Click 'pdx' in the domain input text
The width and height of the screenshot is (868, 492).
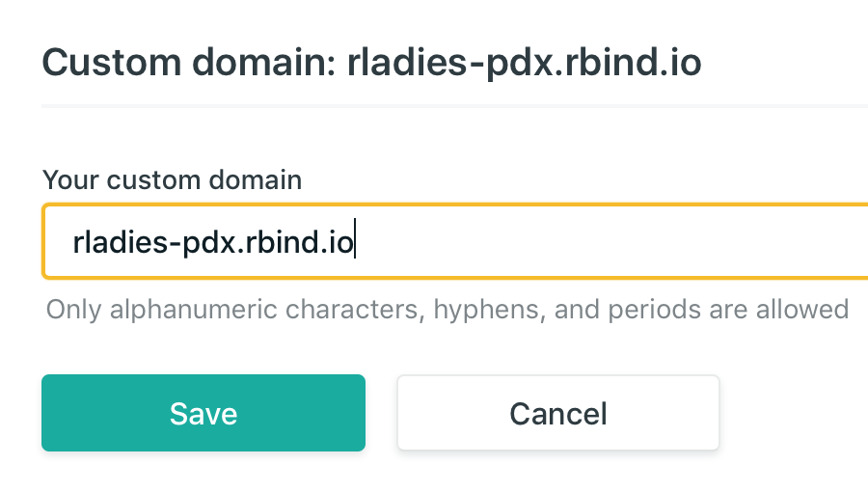(x=209, y=242)
